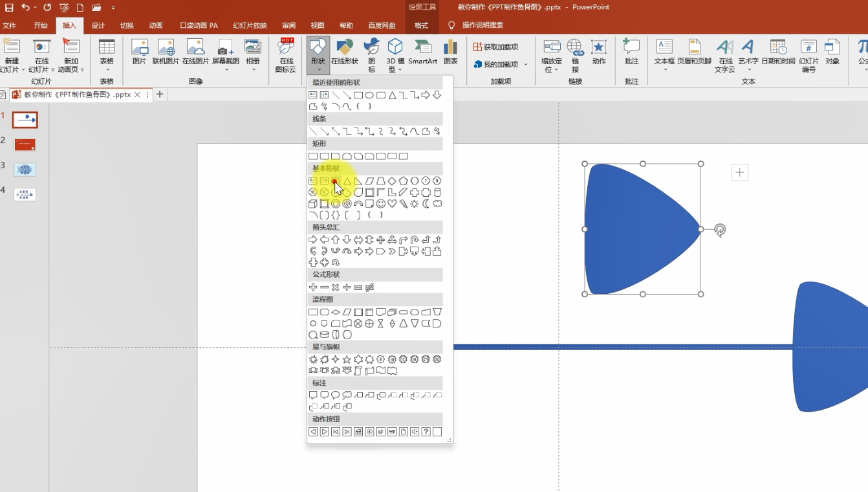This screenshot has width=868, height=492.
Task: Select the oval shape under the cursor
Action: (336, 181)
